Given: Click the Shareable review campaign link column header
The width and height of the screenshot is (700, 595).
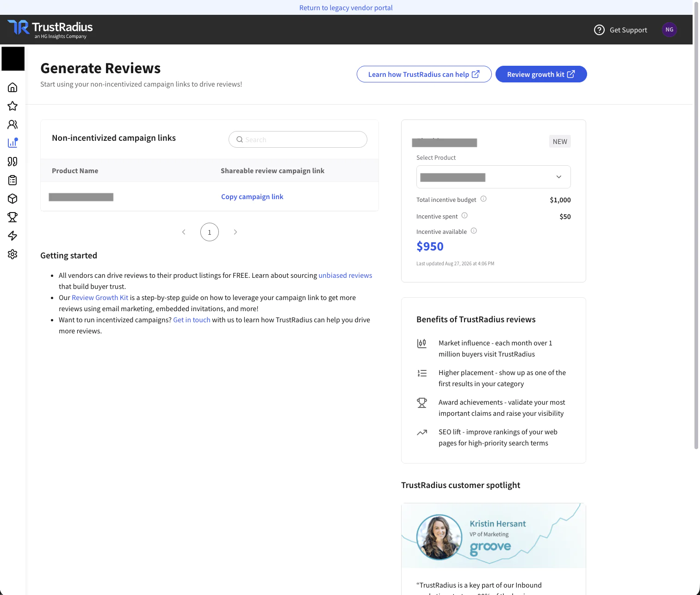Looking at the screenshot, I should point(273,171).
